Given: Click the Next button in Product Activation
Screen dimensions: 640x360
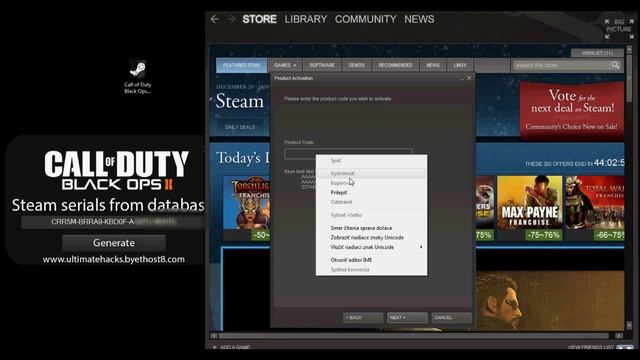Looking at the screenshot, I should pyautogui.click(x=407, y=318).
